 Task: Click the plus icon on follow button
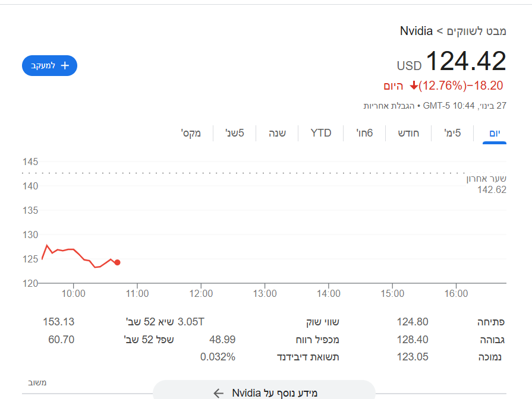(65, 65)
